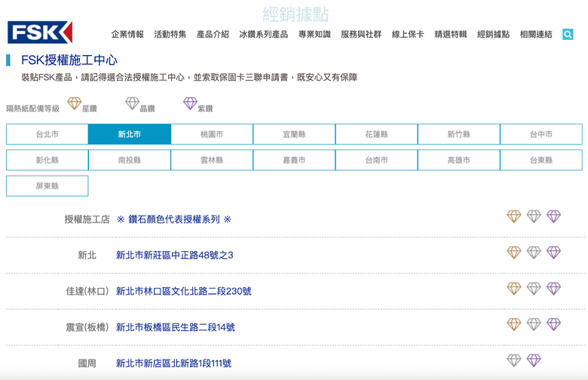Image resolution: width=588 pixels, height=380 pixels.
Task: Click purple diamond in 授權施工店 header row
Action: [553, 216]
